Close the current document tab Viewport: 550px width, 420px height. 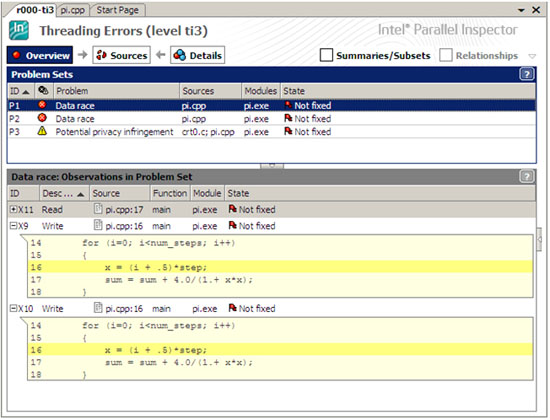click(x=536, y=10)
